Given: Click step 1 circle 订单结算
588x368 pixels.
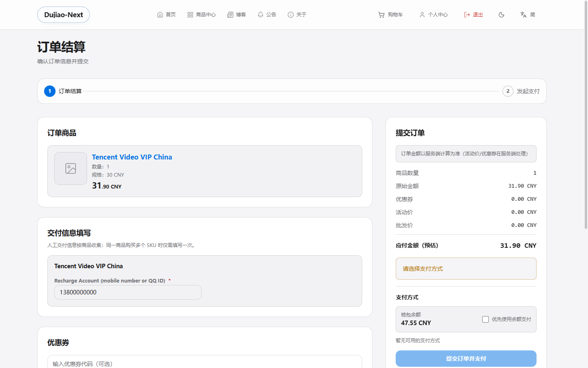Looking at the screenshot, I should coord(50,91).
